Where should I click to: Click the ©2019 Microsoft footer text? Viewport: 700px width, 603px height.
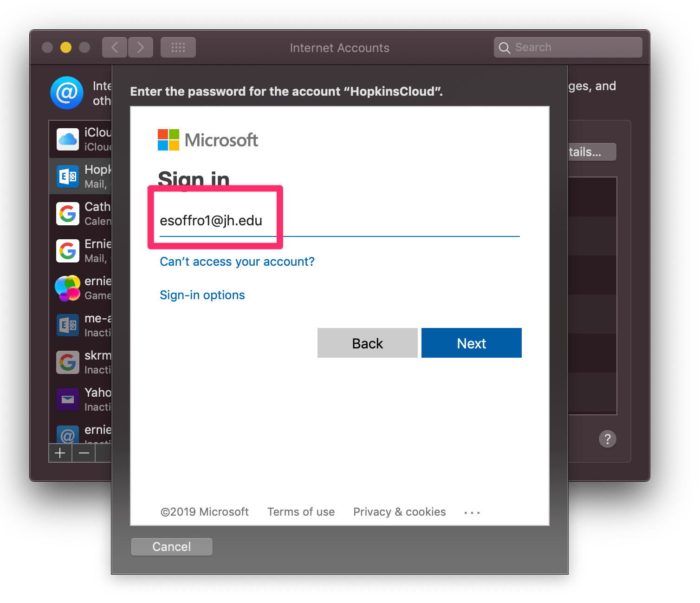coord(205,512)
